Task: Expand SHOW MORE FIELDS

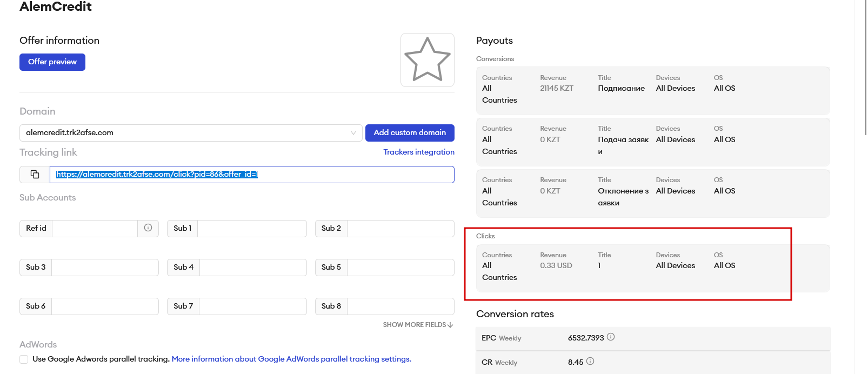Action: (x=418, y=325)
